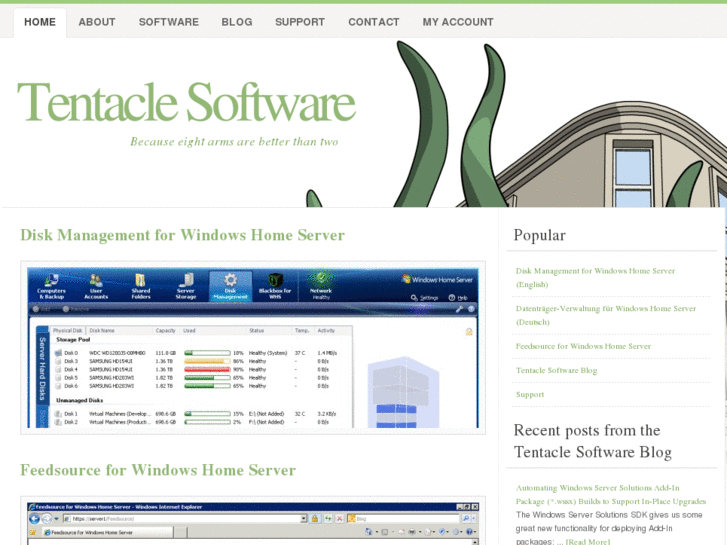Click the Tentacle Software site title
This screenshot has height=545, width=727.
(x=186, y=102)
